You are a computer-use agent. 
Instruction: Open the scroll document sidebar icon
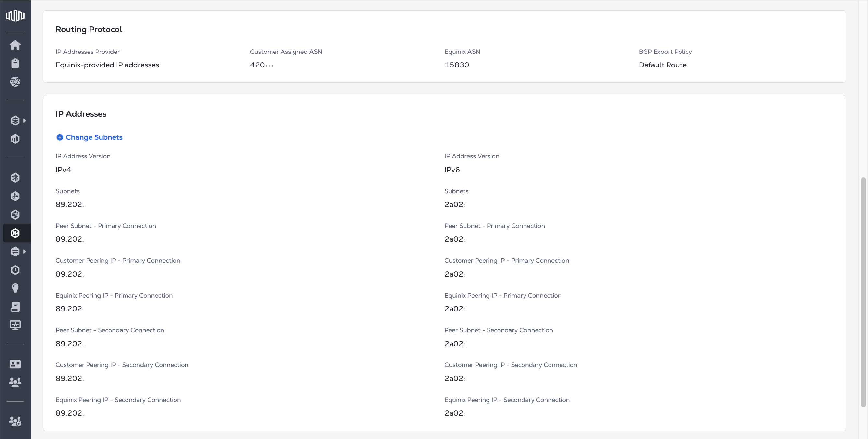coord(15,307)
